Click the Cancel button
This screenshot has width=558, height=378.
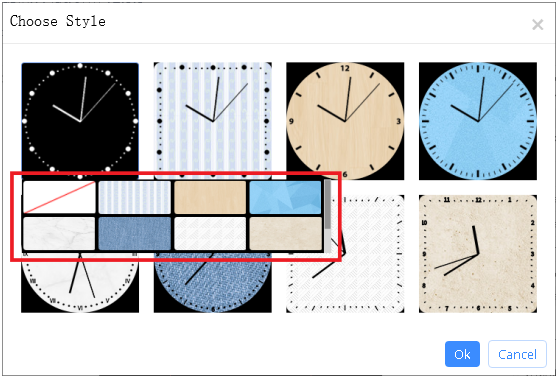click(517, 354)
